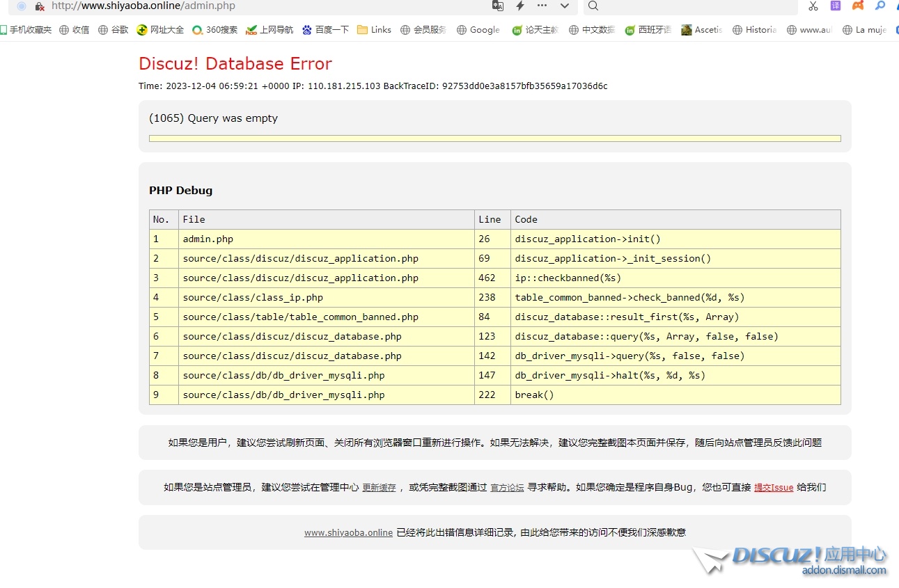
Task: Expand the address bar dropdown chevron
Action: [565, 6]
